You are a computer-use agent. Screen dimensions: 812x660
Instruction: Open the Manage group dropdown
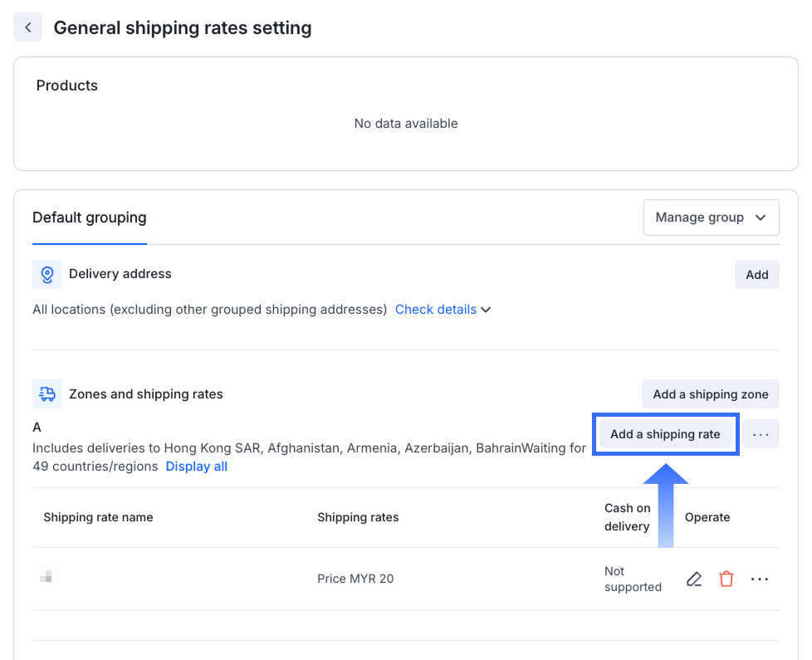coord(711,218)
